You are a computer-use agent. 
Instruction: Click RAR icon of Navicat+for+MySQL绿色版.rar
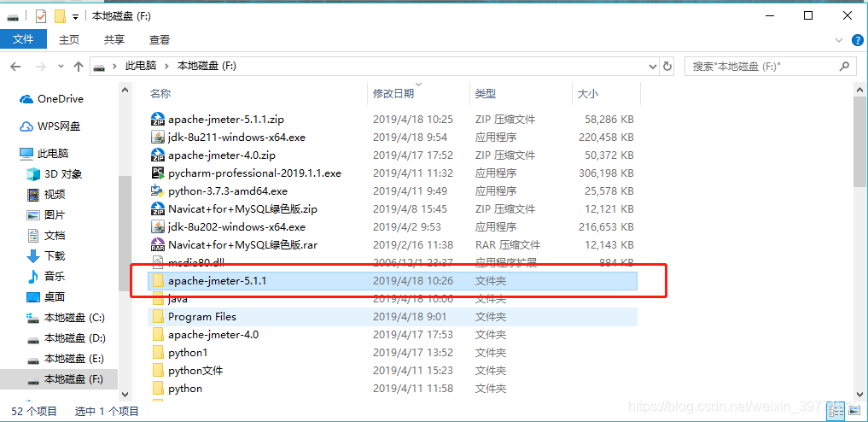[158, 245]
